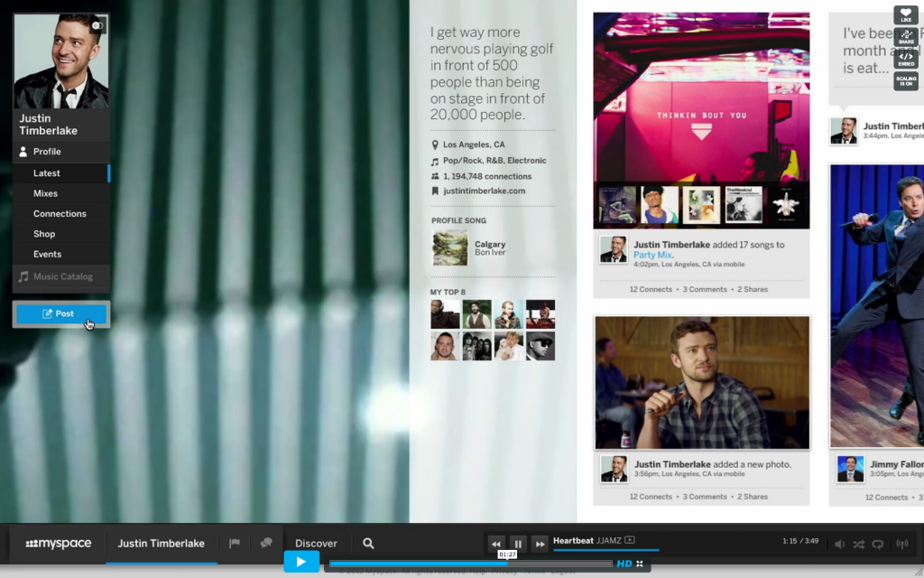
Task: Click 2 Shares under the new photo post
Action: 753,498
